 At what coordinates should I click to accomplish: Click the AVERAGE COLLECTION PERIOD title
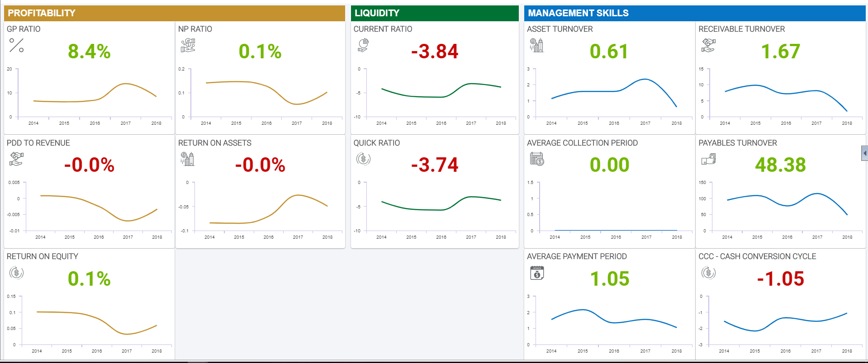(582, 143)
